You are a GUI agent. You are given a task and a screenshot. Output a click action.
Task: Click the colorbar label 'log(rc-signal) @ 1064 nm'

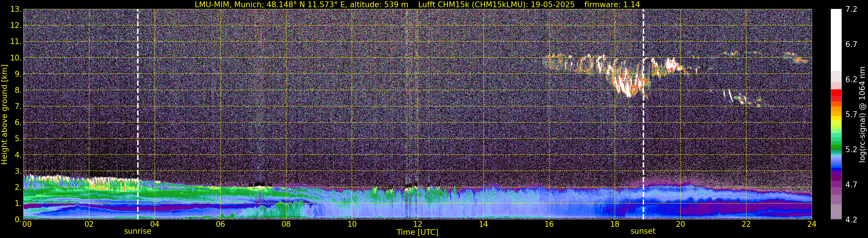(862, 114)
